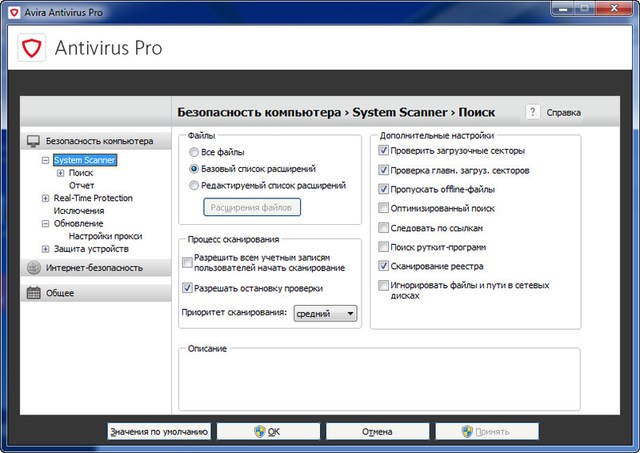Click the Avira shield logo icon
Image resolution: width=640 pixels, height=453 pixels.
(x=32, y=48)
